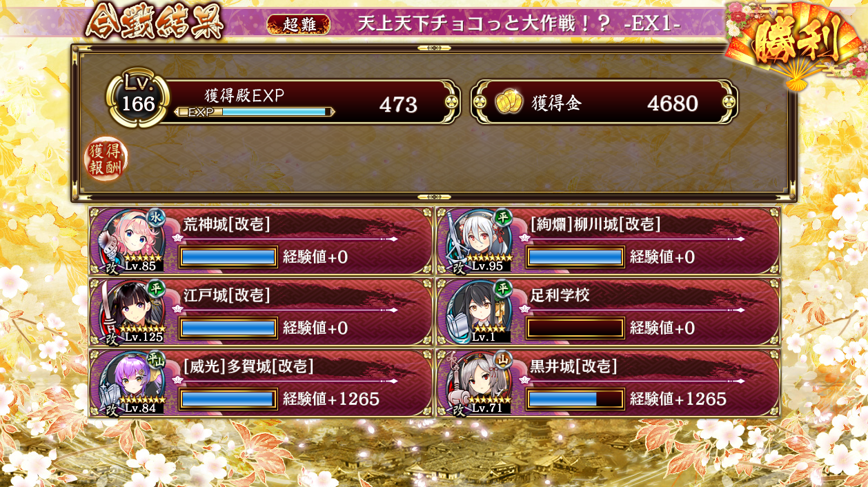Click the 合戦結果 title header
Viewport: 868px width, 487px height.
point(155,22)
